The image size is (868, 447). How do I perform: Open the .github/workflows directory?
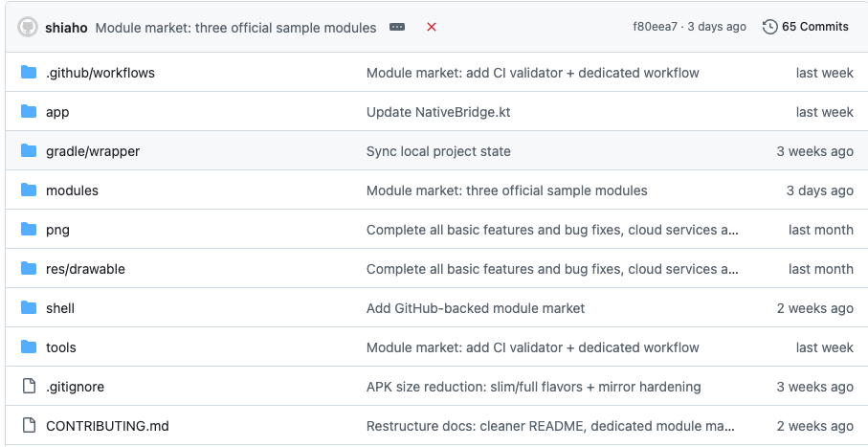click(x=100, y=73)
